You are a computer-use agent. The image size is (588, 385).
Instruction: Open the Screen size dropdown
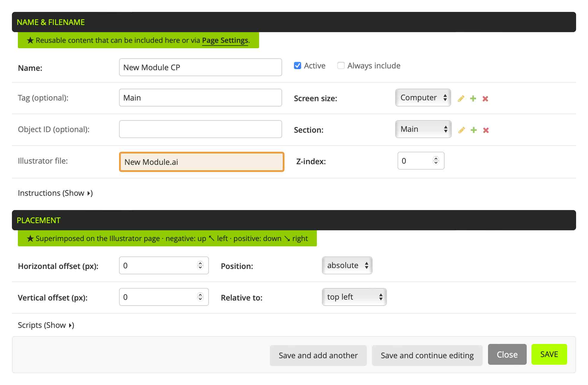(423, 98)
